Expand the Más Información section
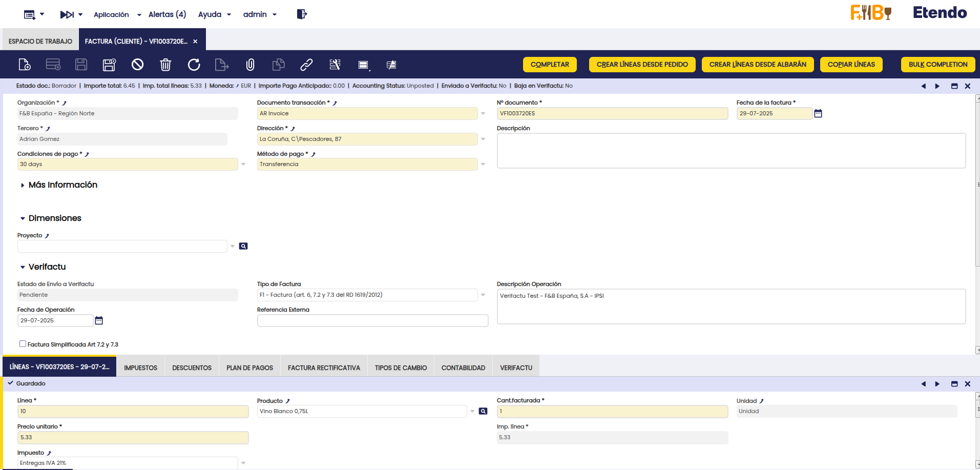 click(23, 185)
